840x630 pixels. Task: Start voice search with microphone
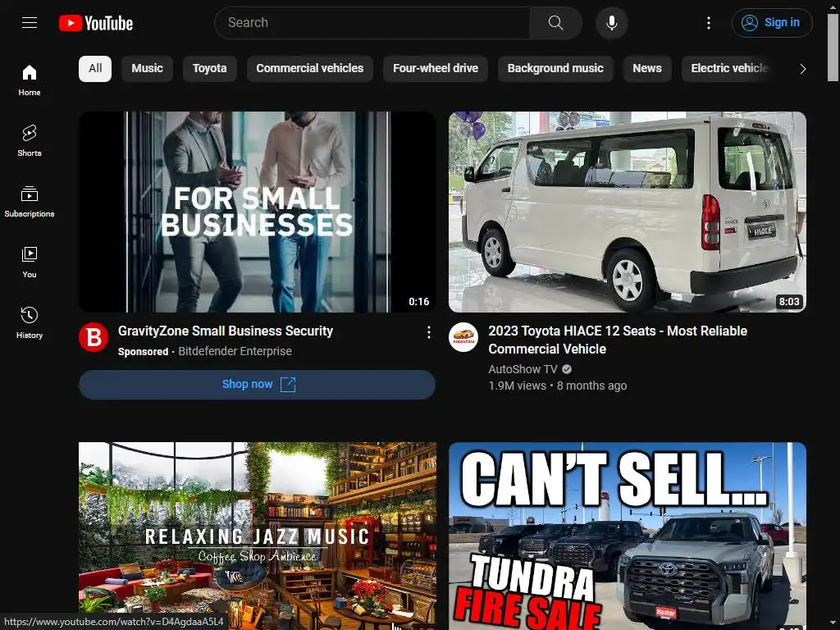point(612,23)
